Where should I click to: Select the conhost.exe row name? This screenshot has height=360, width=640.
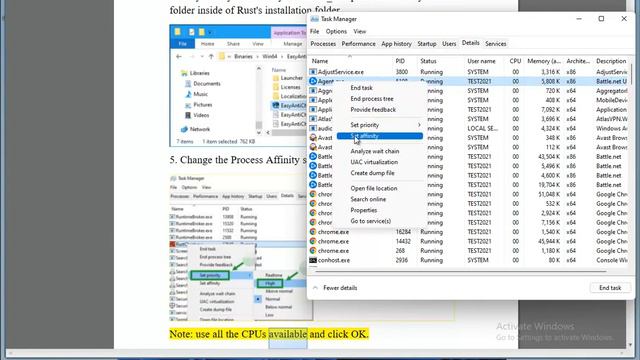(x=333, y=260)
